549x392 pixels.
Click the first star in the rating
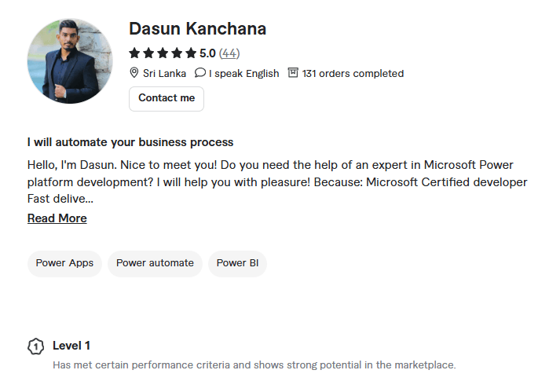click(134, 53)
